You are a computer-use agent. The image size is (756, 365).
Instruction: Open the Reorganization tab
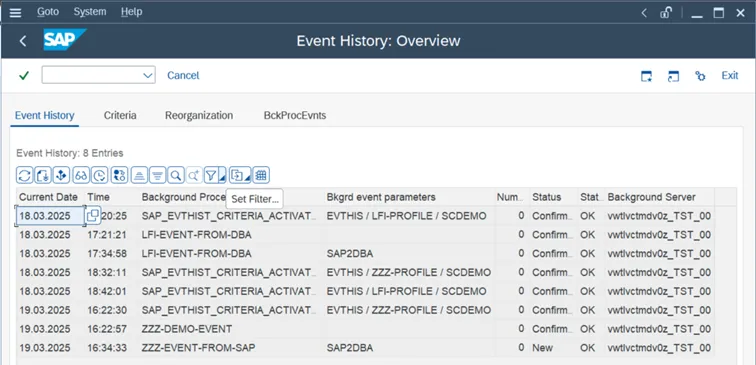tap(199, 116)
